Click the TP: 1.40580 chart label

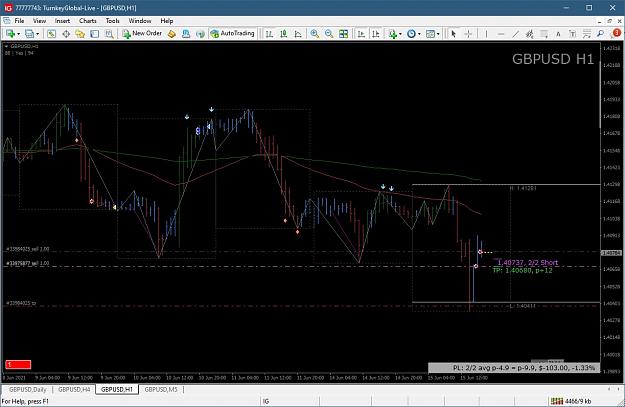523,270
